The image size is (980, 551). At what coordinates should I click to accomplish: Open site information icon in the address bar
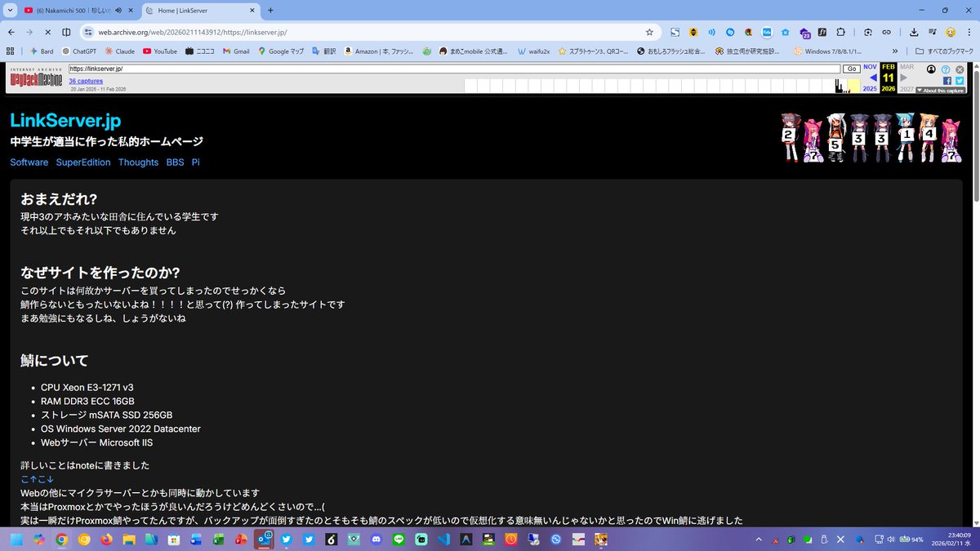(x=89, y=32)
